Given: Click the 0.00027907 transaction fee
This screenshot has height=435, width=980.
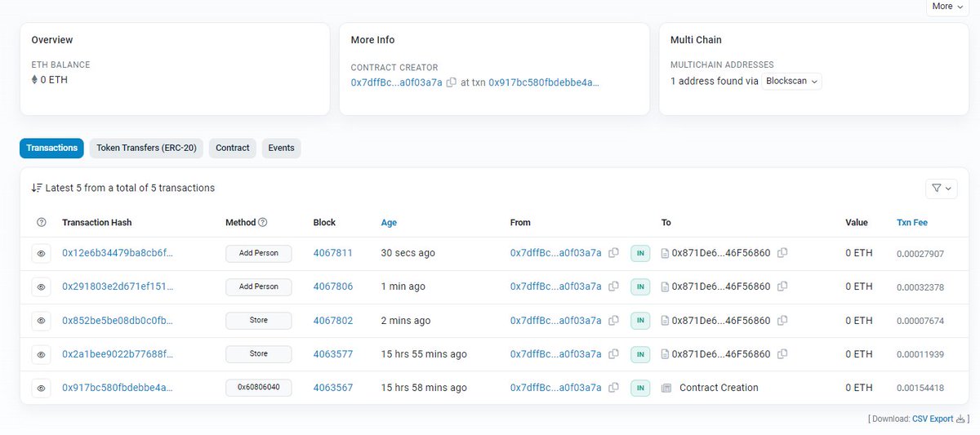Looking at the screenshot, I should click(920, 253).
